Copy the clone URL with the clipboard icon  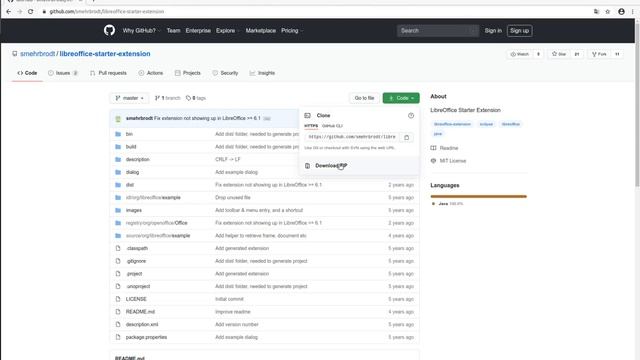tap(407, 138)
